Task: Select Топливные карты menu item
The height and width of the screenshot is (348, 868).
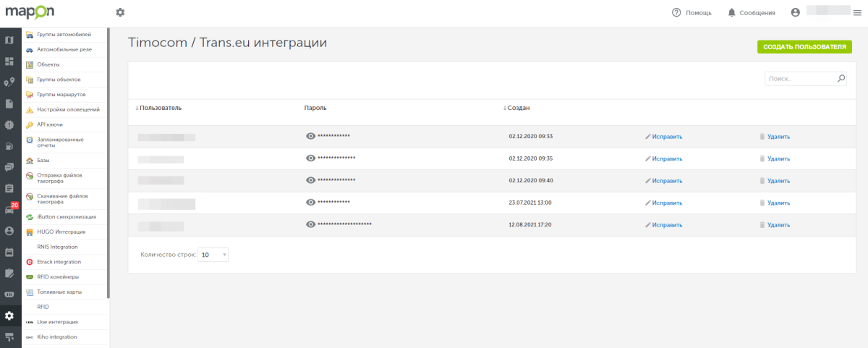Action: [59, 292]
